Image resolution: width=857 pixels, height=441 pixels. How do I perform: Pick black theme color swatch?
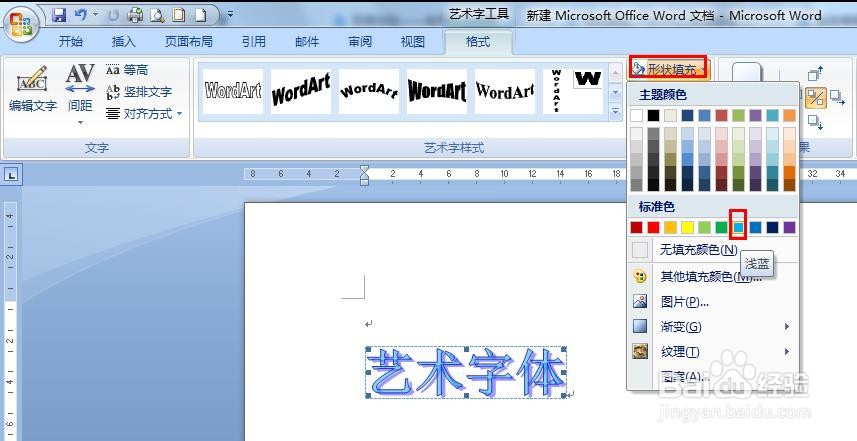[653, 115]
